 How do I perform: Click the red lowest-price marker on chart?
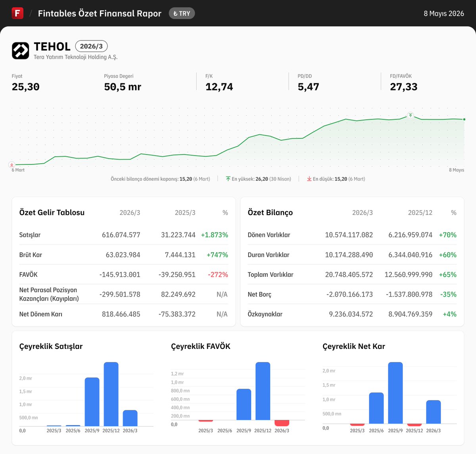(12, 165)
